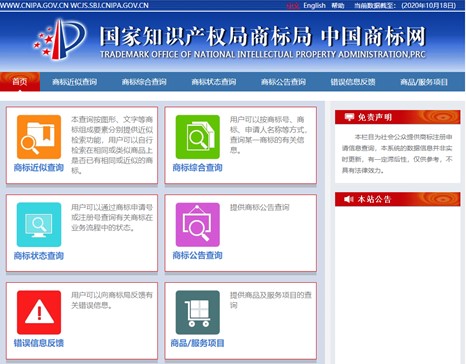Image resolution: width=466 pixels, height=364 pixels.
Task: Click the 商标近似查询 card title link
Action: (39, 168)
